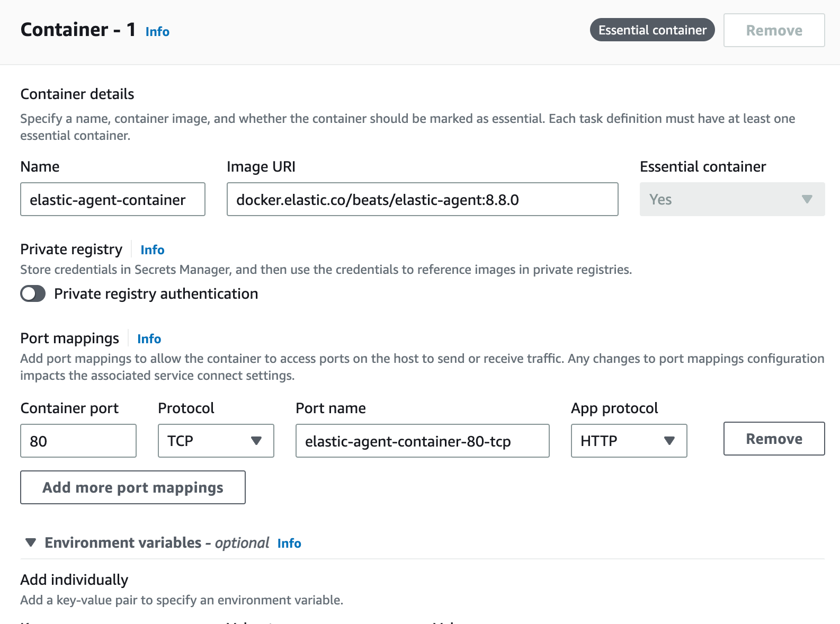Viewport: 840px width, 624px height.
Task: Select the Port name input field
Action: pyautogui.click(x=422, y=441)
